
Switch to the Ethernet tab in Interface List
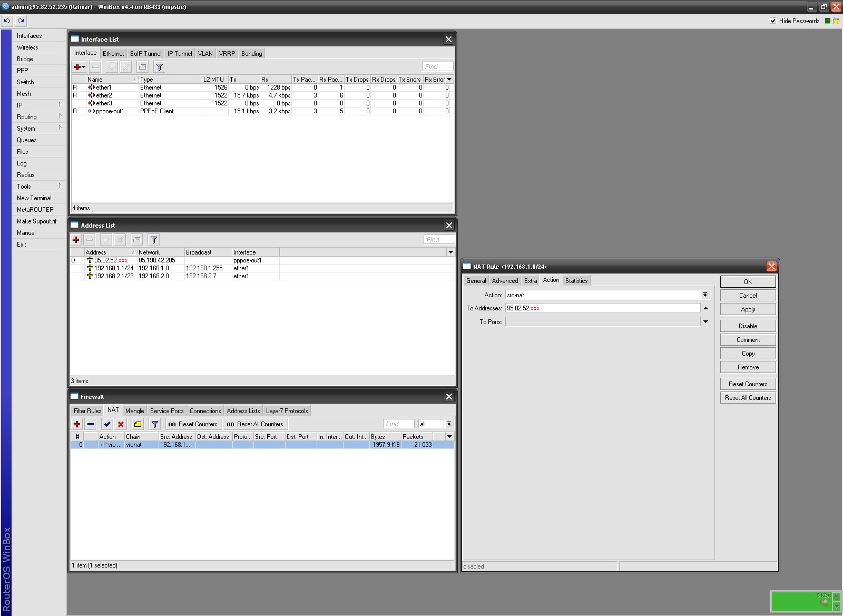(x=113, y=54)
